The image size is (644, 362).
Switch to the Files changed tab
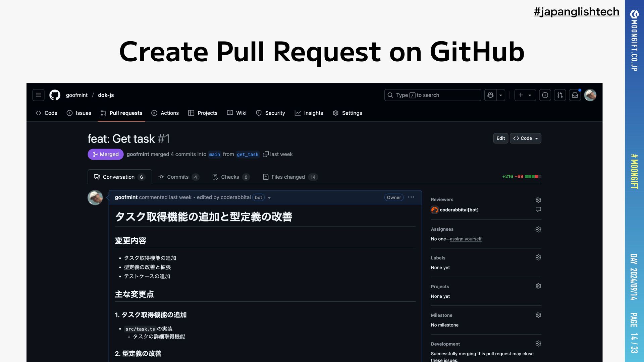(x=290, y=177)
